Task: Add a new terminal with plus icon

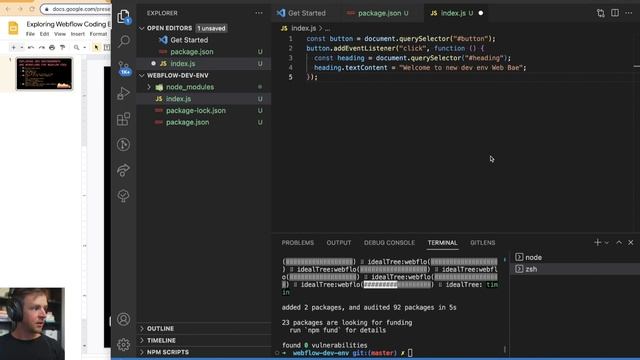Action: tap(598, 242)
